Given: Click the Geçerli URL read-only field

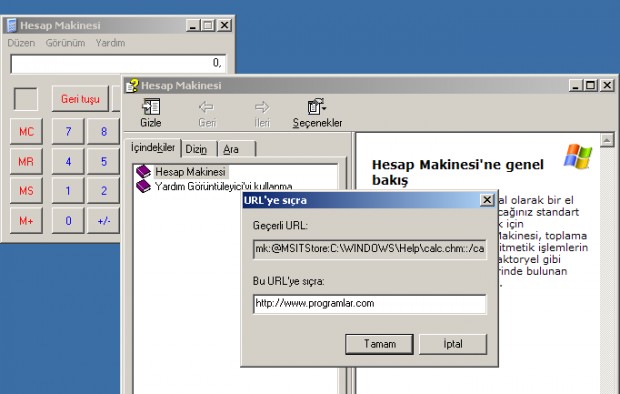Looking at the screenshot, I should pos(370,249).
